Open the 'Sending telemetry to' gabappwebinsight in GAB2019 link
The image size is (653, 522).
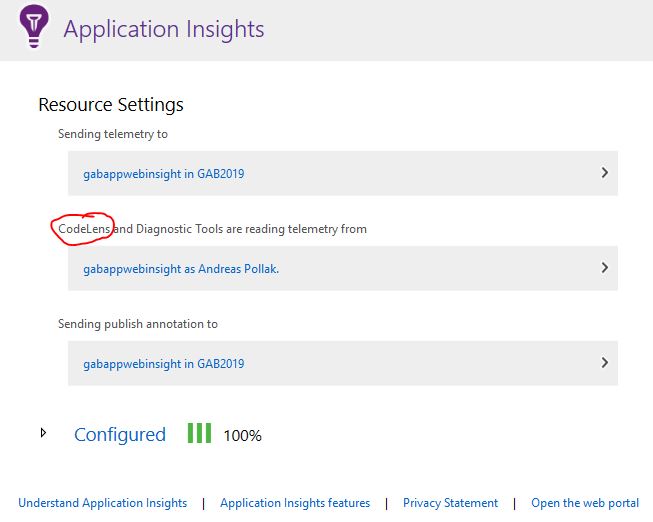pyautogui.click(x=164, y=174)
